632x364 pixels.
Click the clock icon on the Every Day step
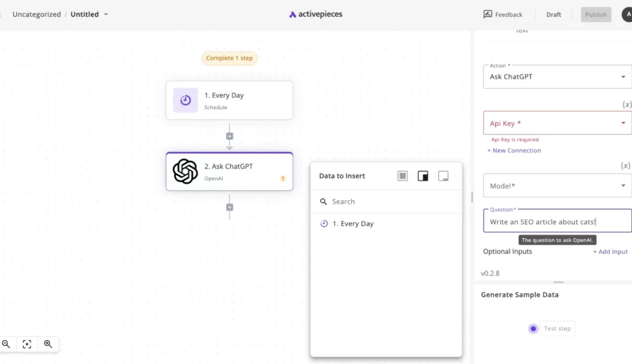(185, 100)
